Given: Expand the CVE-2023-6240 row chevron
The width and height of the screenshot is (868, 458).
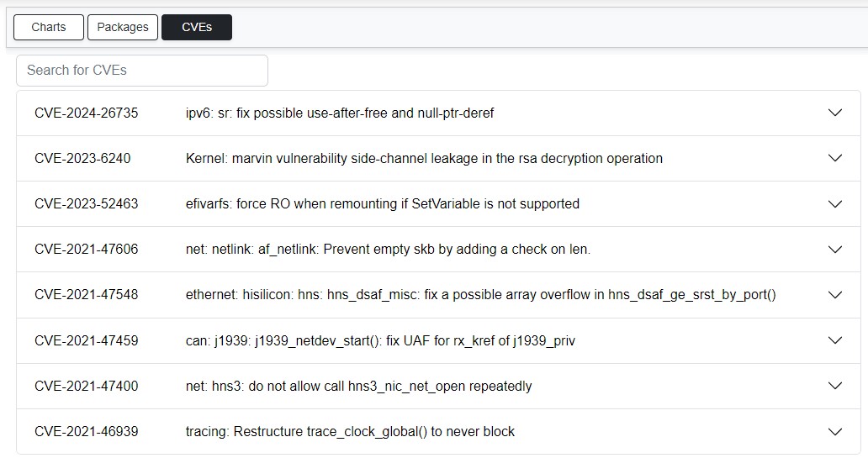Looking at the screenshot, I should pos(834,158).
